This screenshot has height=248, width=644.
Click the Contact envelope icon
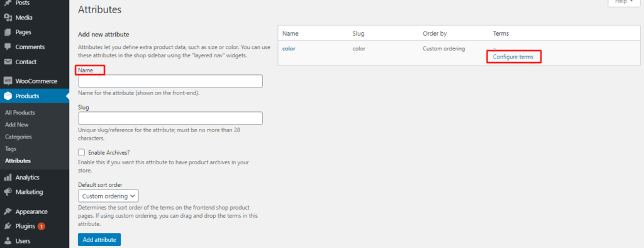[8, 62]
